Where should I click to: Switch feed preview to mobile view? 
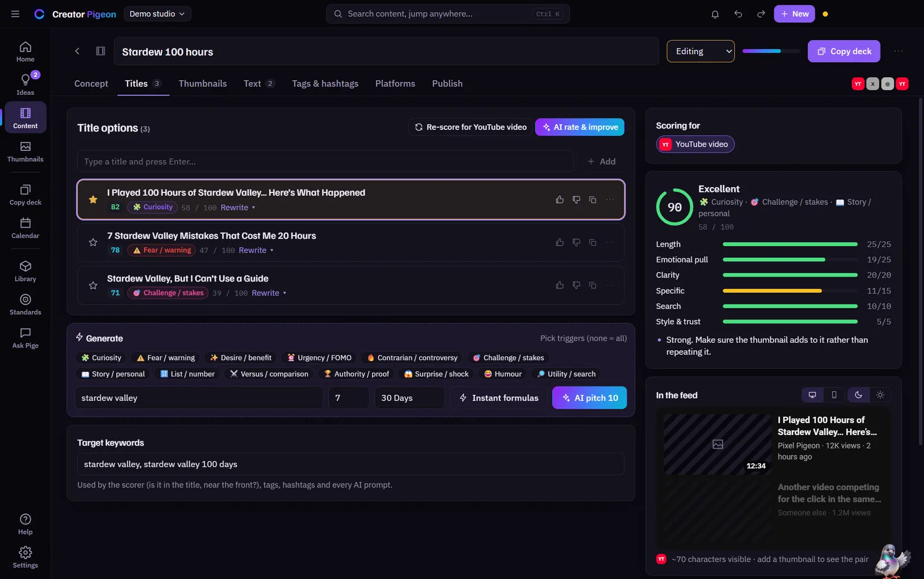(834, 395)
